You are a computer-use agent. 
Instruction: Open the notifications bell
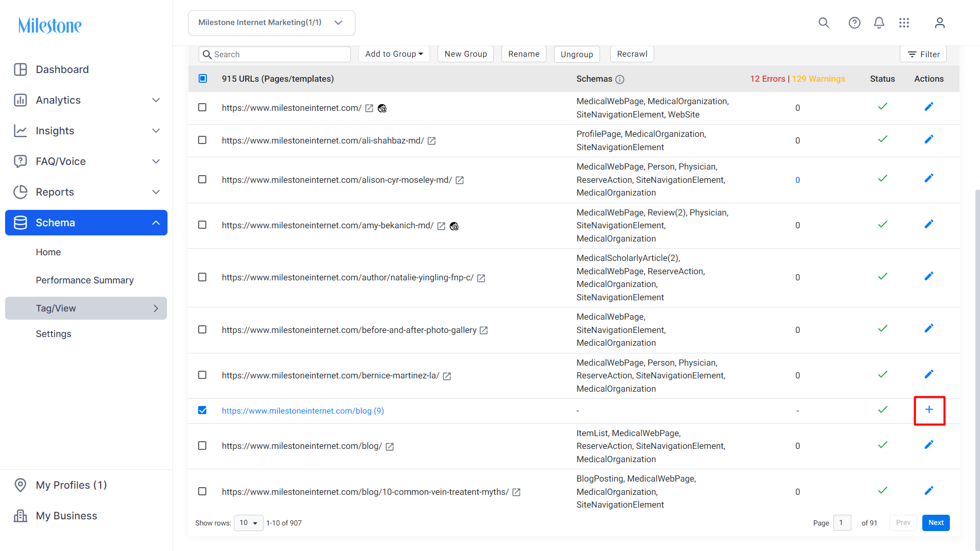pos(879,23)
